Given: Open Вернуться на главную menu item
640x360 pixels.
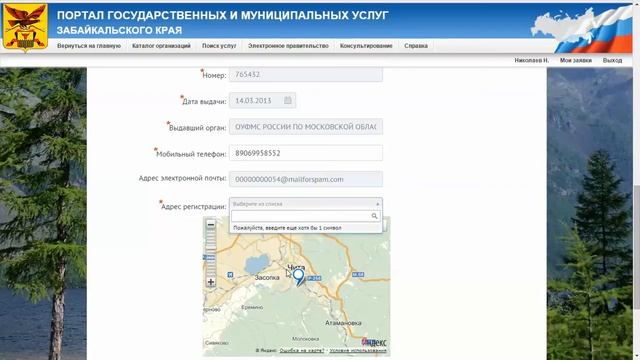Looking at the screenshot, I should 89,46.
